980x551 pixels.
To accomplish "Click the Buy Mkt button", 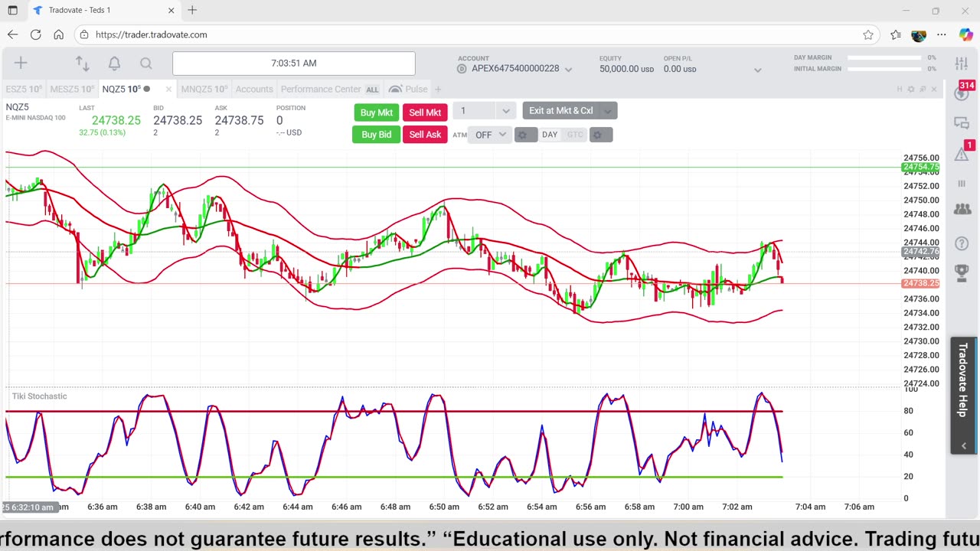I will pos(377,112).
